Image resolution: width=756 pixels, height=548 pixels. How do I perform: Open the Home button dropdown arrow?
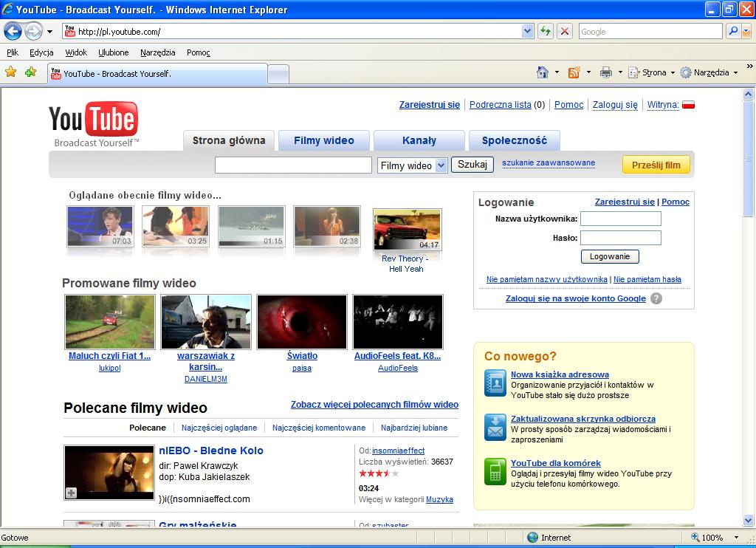[x=557, y=72]
